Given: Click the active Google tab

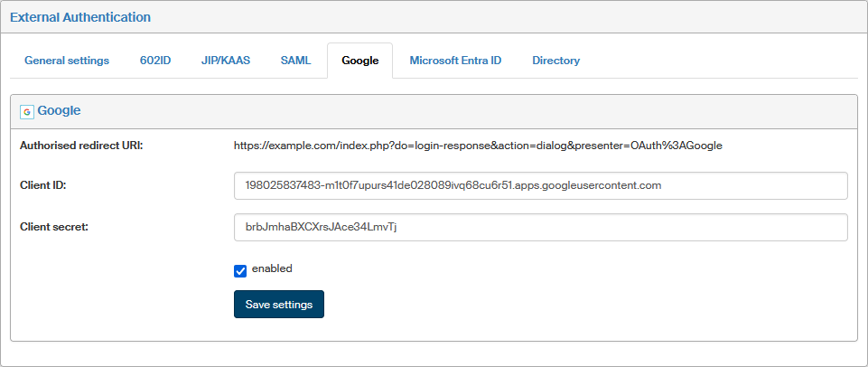Looking at the screenshot, I should [359, 61].
